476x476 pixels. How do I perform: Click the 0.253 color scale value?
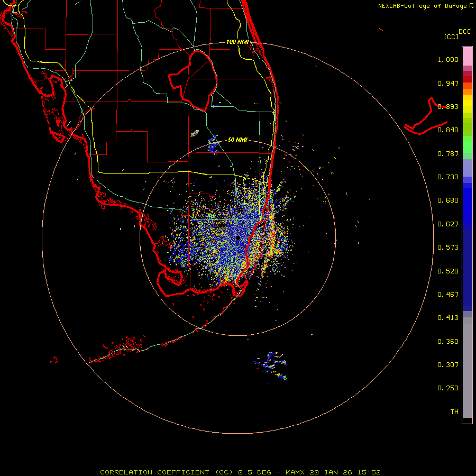(x=448, y=388)
